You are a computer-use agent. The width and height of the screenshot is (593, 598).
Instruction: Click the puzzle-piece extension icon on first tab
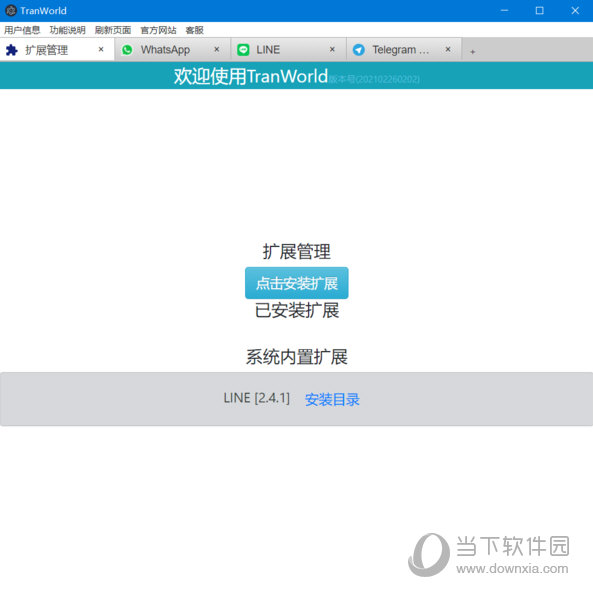point(11,50)
